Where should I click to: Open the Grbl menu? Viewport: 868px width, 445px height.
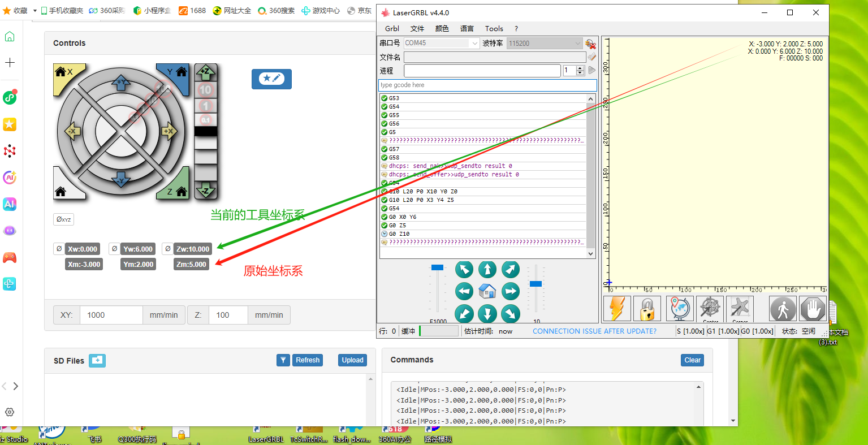click(x=391, y=28)
